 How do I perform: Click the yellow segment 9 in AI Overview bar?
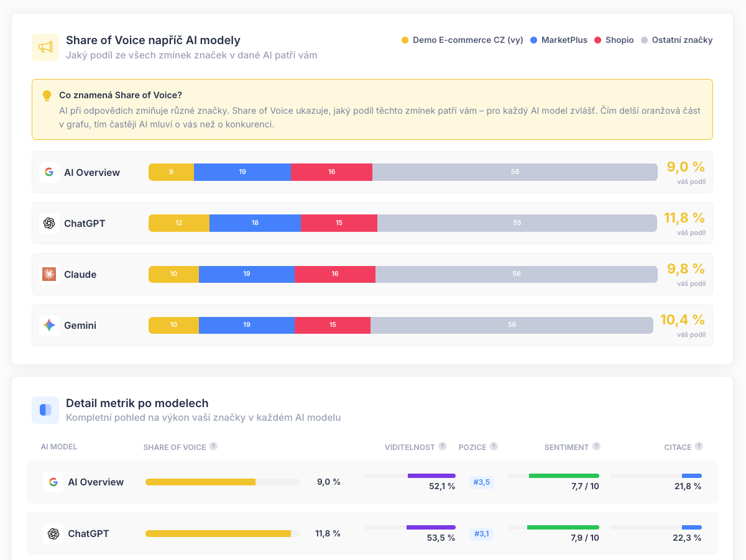click(x=171, y=172)
